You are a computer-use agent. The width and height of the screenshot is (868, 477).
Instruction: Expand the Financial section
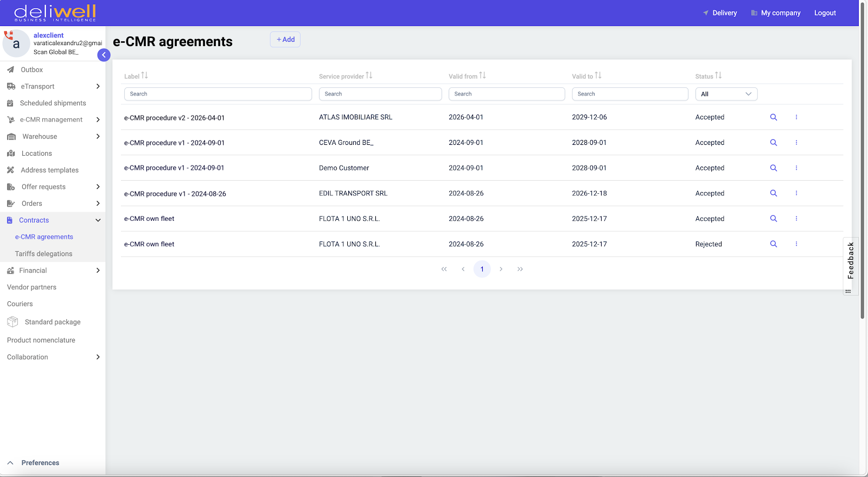click(x=53, y=270)
